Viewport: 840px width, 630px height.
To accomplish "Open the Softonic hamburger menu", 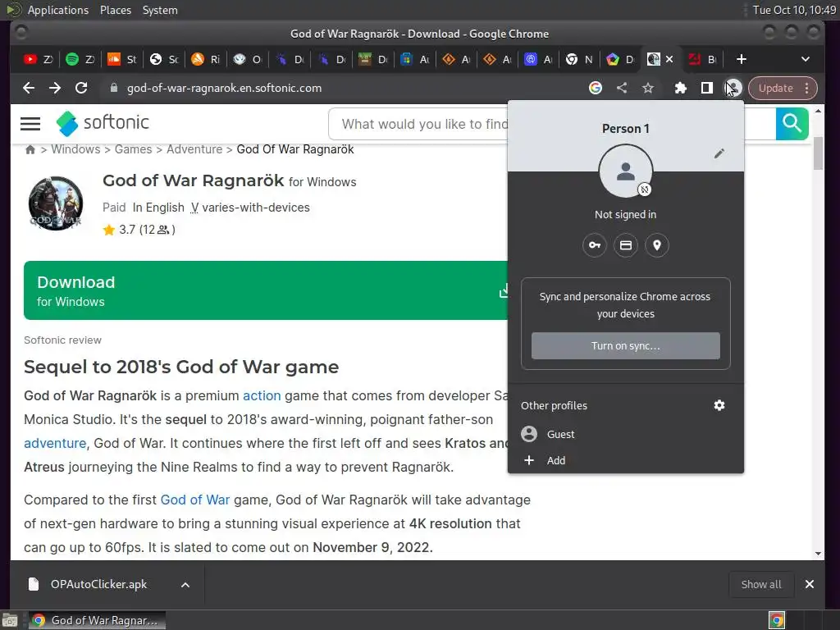I will (x=30, y=124).
